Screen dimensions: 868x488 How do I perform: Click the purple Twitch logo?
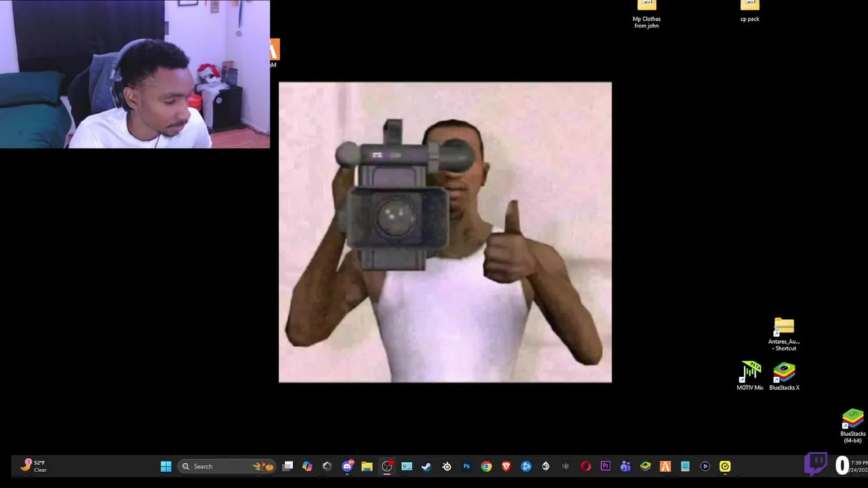click(x=816, y=464)
